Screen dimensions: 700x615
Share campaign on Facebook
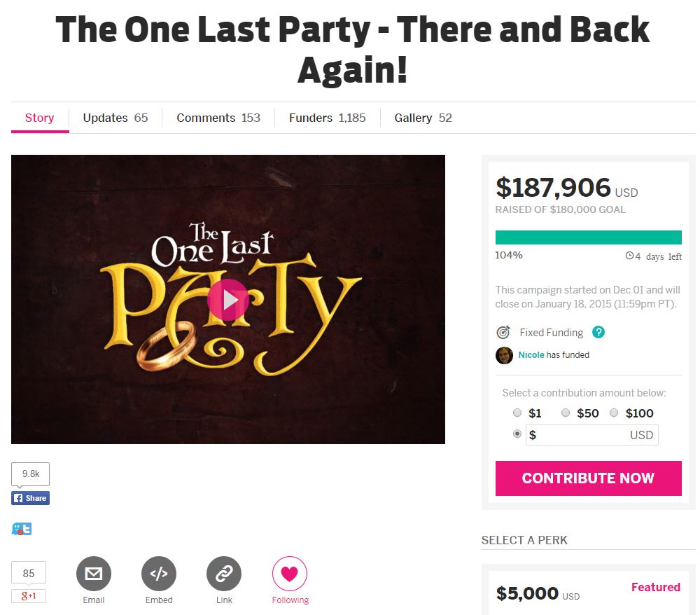(30, 498)
